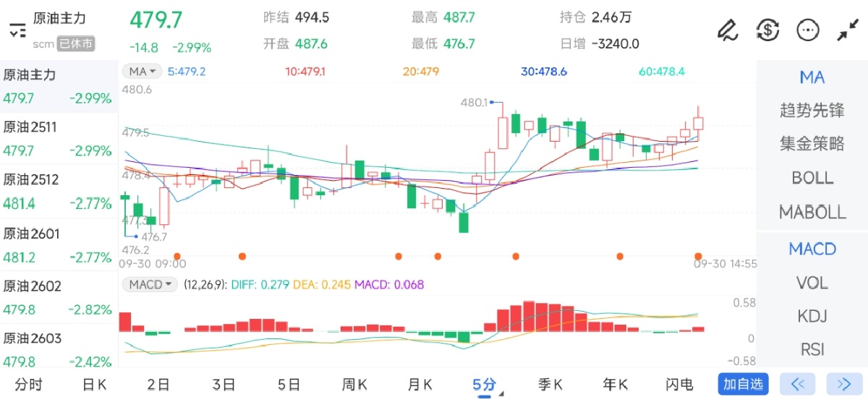Switch to the 日K tab
868x410 pixels.
click(95, 385)
